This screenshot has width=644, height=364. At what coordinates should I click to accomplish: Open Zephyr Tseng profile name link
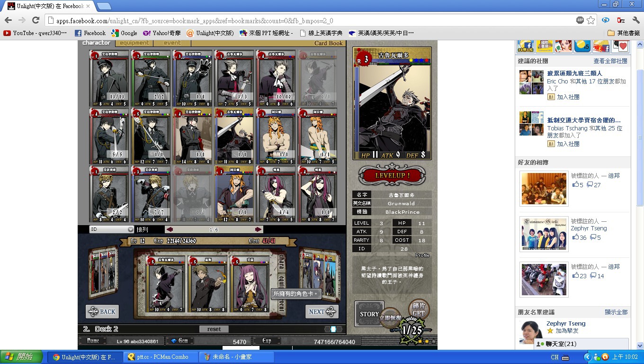[x=566, y=323]
